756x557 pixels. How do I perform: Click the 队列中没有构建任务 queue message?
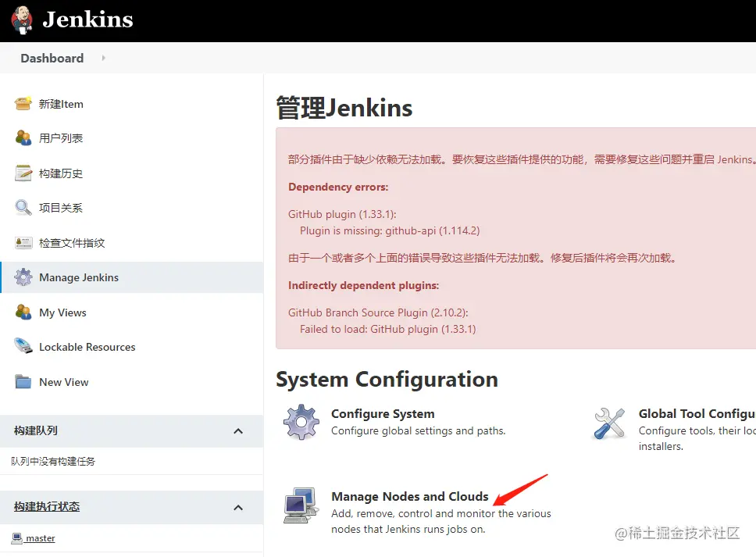point(53,462)
